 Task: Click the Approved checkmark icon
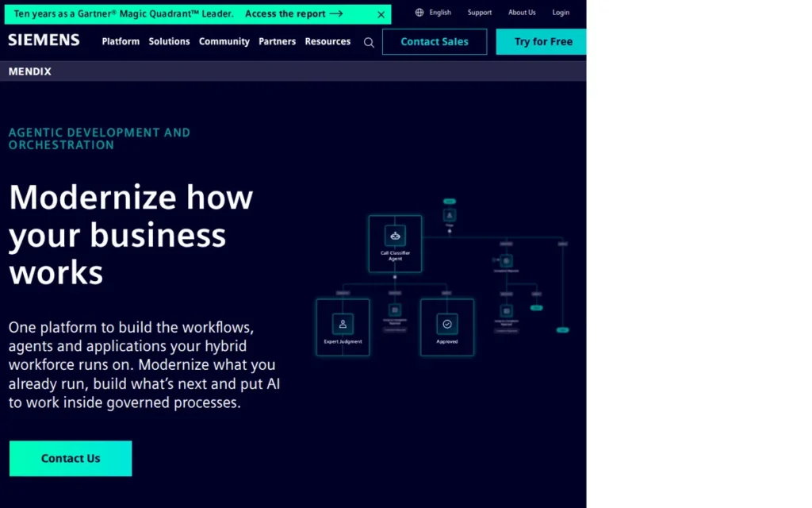point(447,324)
